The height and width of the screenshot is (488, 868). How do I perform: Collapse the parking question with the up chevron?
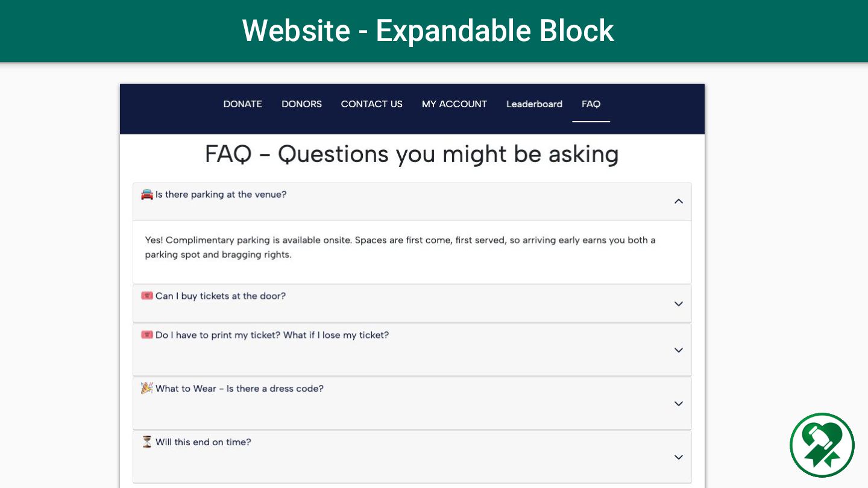coord(679,201)
